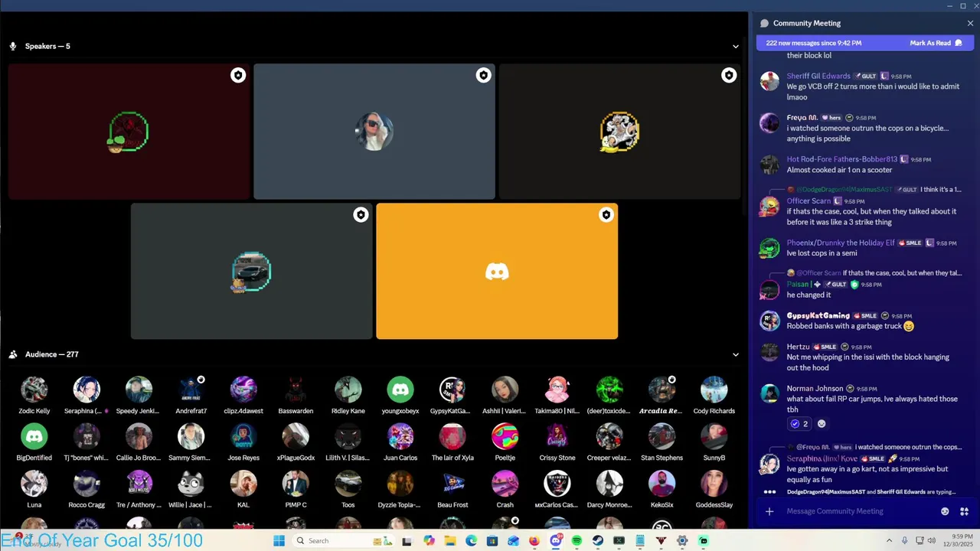Open the attachment plus button in chat
Screen dimensions: 980x551
769,511
